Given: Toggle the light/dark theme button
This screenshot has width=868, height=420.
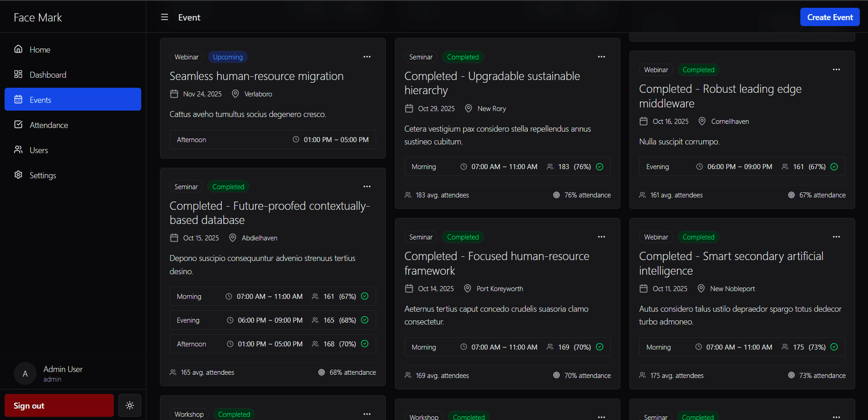Looking at the screenshot, I should [130, 405].
